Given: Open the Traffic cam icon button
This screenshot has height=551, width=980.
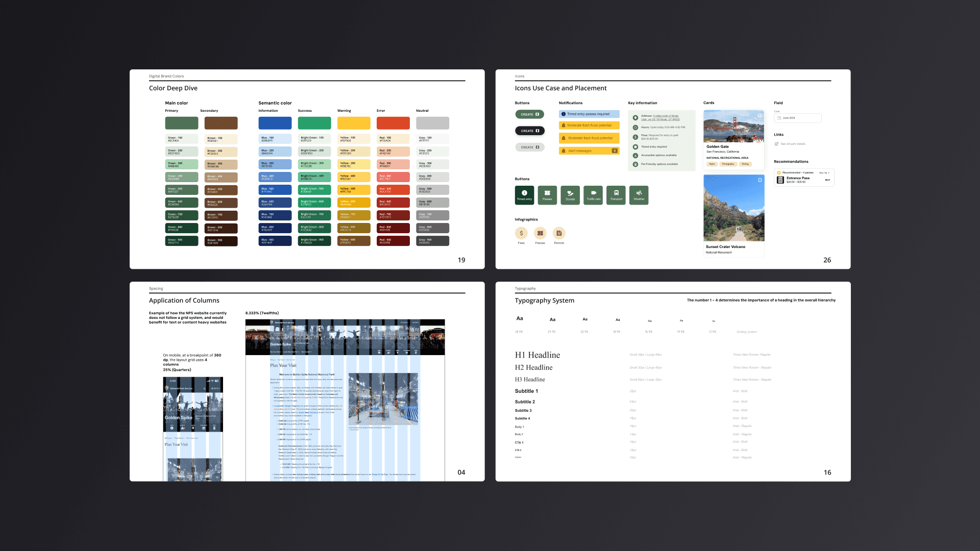Looking at the screenshot, I should [x=593, y=195].
